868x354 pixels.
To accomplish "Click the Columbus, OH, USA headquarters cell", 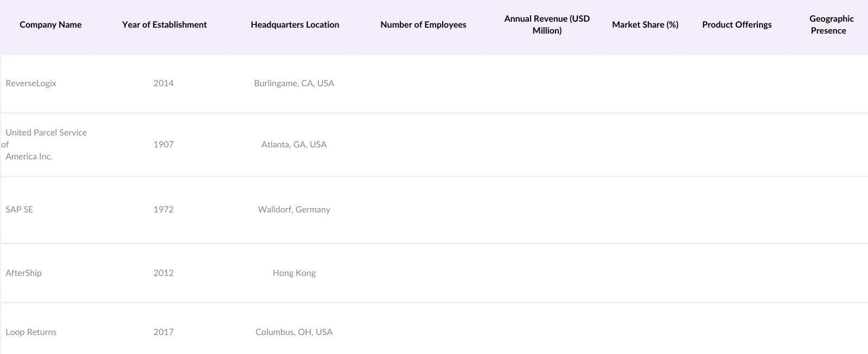I will (294, 332).
